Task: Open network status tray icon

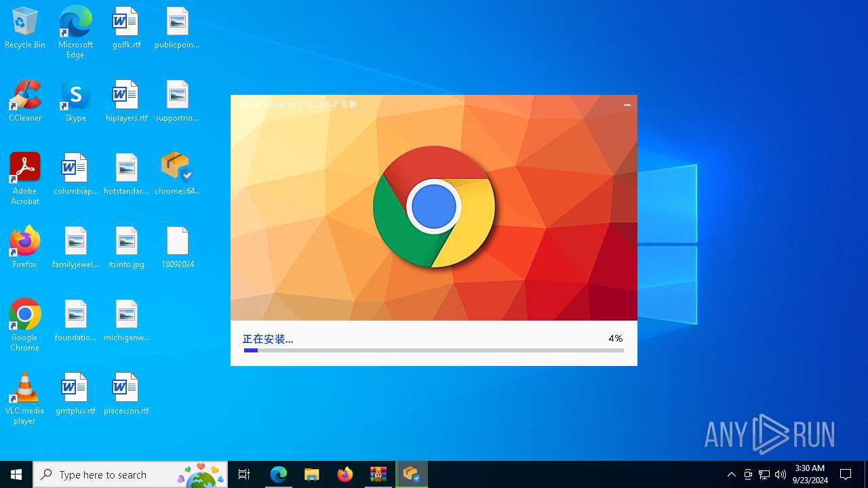Action: 764,474
